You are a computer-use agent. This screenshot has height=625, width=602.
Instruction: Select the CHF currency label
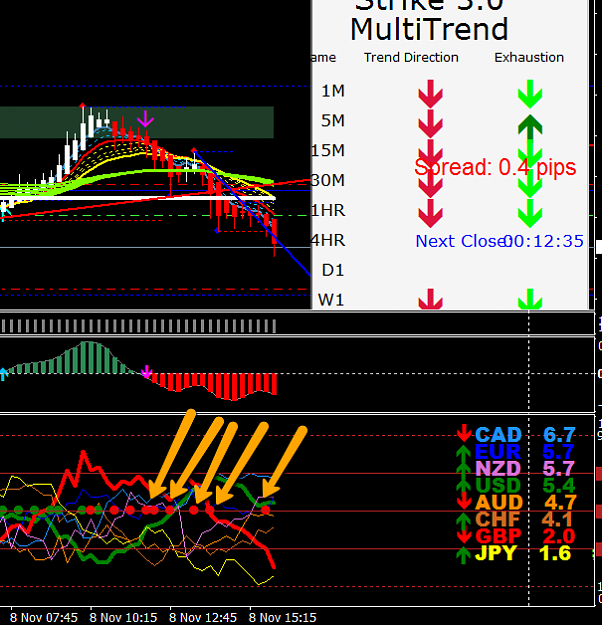(x=498, y=519)
